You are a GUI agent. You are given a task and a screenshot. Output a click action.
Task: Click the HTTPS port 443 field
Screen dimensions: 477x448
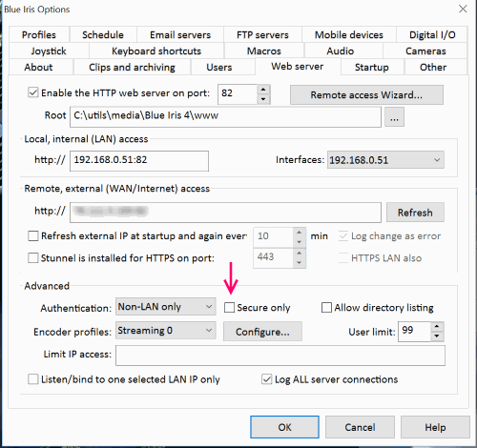tap(273, 258)
